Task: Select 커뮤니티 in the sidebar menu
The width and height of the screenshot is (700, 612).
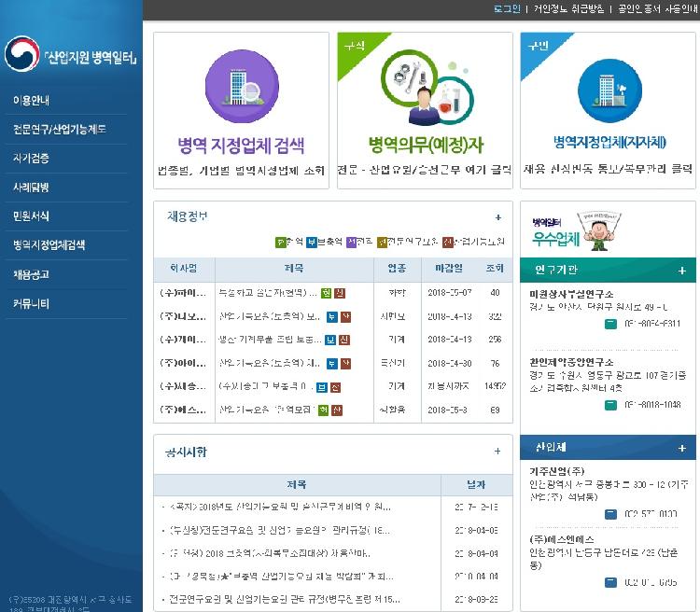Action: pyautogui.click(x=31, y=304)
